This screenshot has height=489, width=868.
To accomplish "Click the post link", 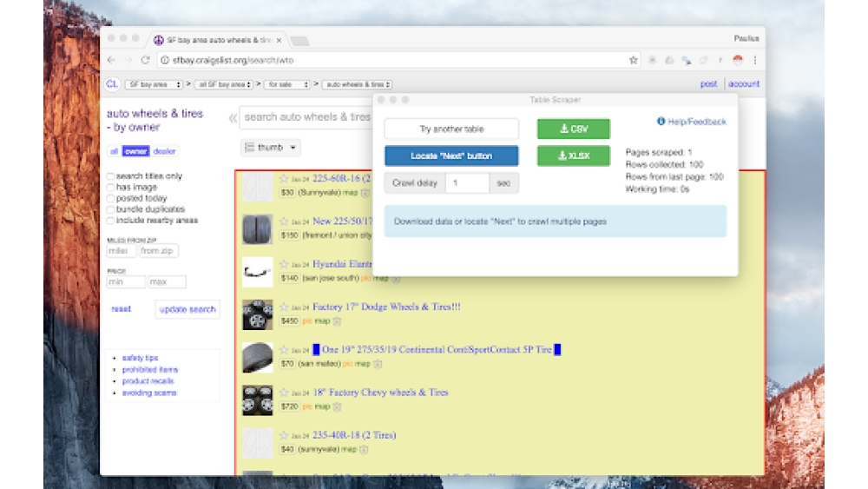I will click(x=708, y=84).
